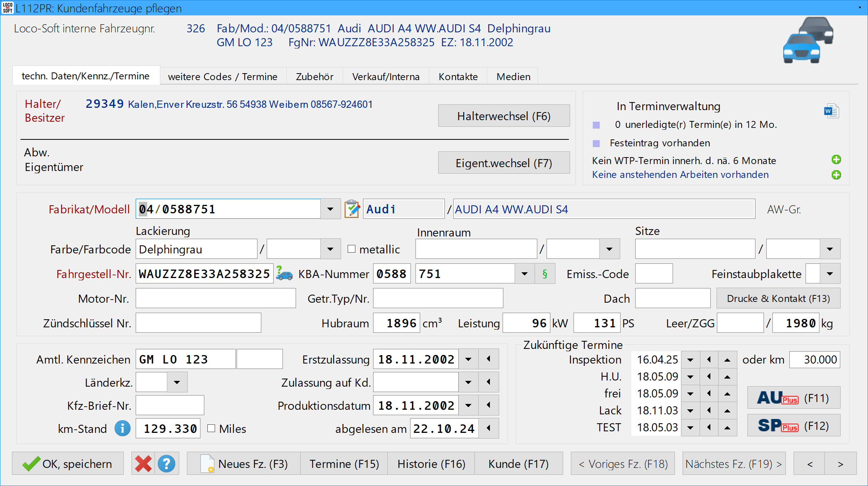Open the blue question mark help icon
The height and width of the screenshot is (486, 868).
coord(167,464)
